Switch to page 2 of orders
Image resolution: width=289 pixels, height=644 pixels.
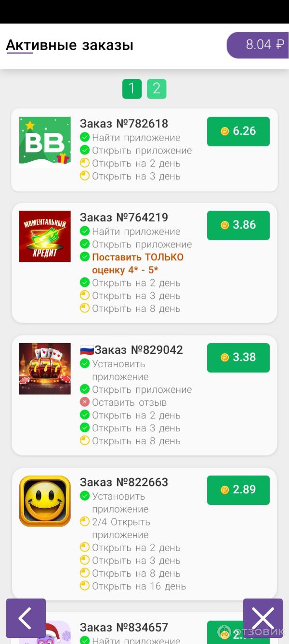point(157,89)
